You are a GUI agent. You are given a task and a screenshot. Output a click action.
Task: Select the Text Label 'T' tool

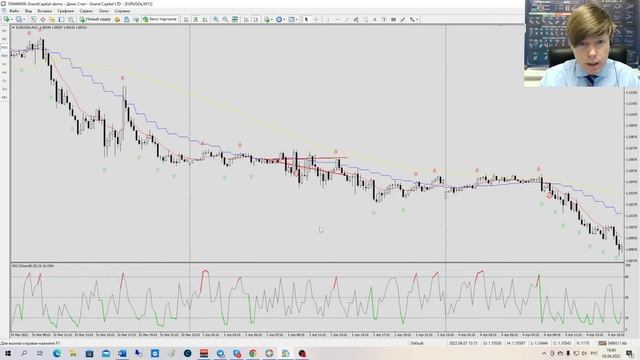click(x=384, y=19)
